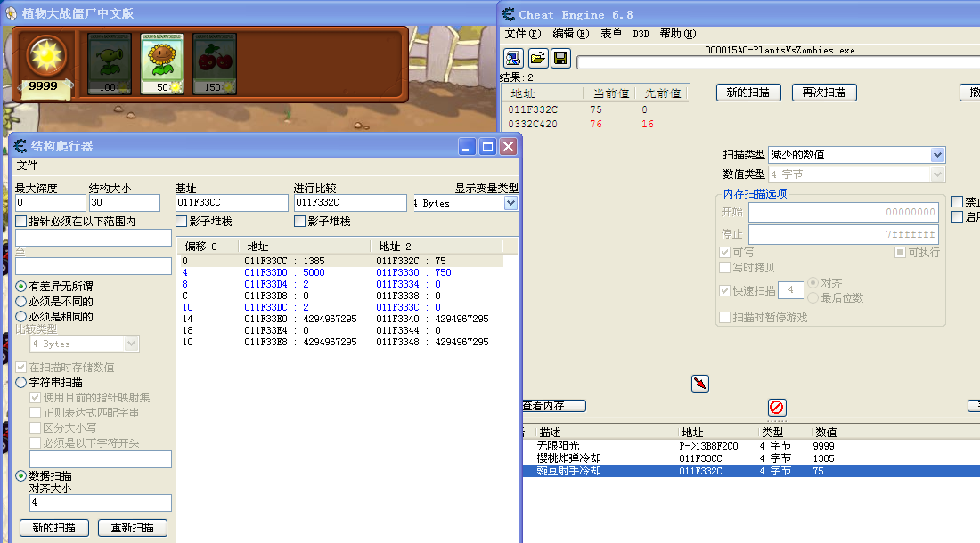This screenshot has width=980, height=543.
Task: Open the 表单 menu
Action: coord(611,34)
